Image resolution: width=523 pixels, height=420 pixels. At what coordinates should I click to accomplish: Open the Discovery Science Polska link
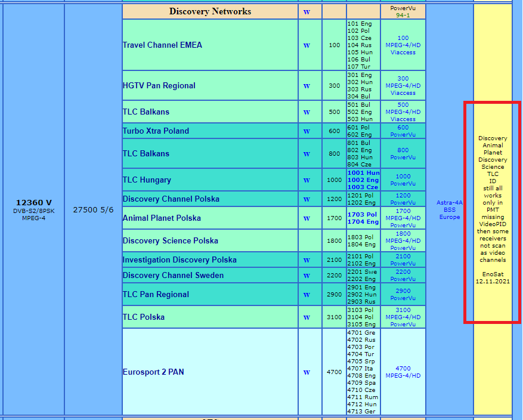click(170, 240)
